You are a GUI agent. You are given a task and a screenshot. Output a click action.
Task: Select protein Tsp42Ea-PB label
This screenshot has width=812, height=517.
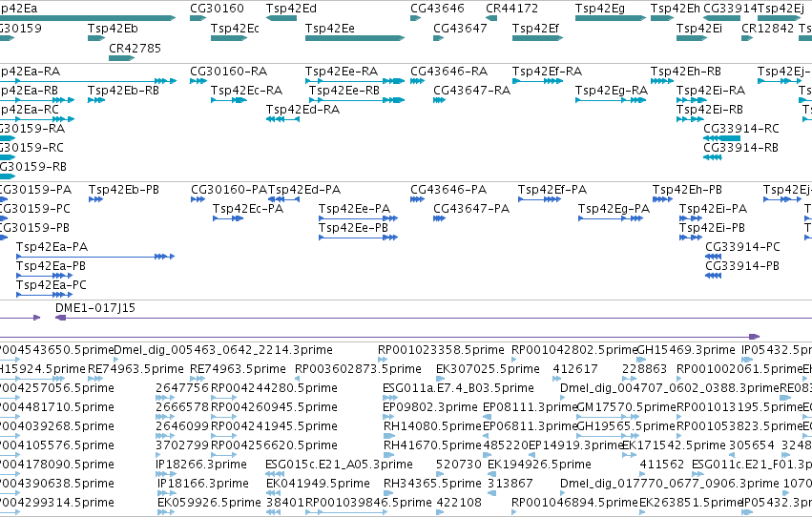click(x=51, y=266)
